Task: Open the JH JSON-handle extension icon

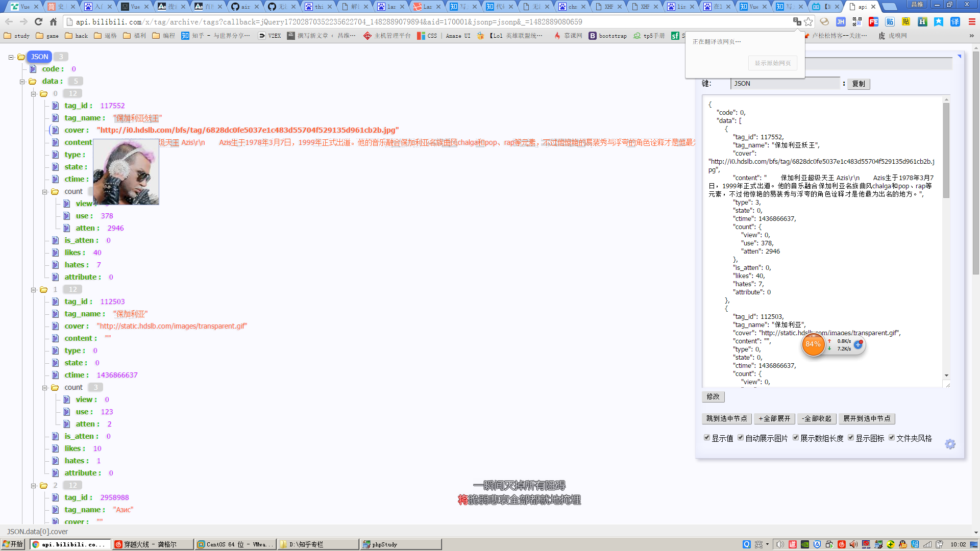Action: click(841, 21)
